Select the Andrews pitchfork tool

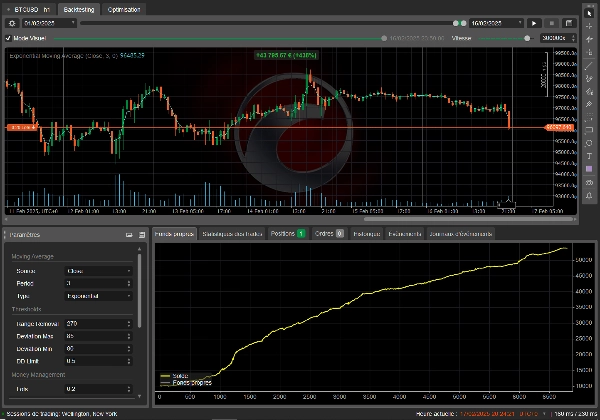[589, 104]
